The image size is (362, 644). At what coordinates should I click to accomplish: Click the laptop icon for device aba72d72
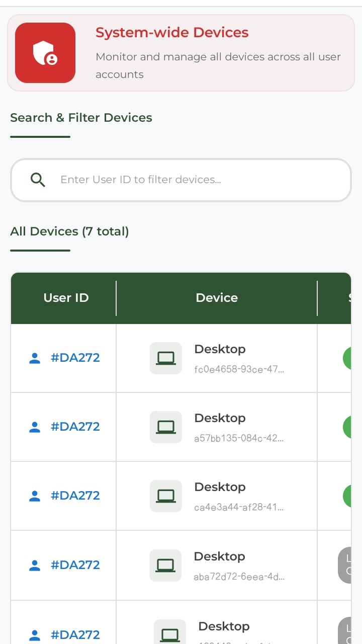[165, 566]
